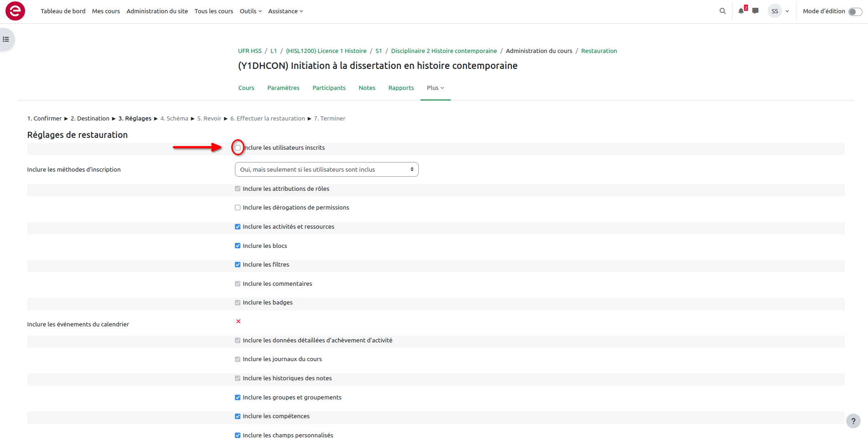This screenshot has height=441, width=868.
Task: Open the Inclure les méthodes d'inscription dropdown
Action: (326, 169)
